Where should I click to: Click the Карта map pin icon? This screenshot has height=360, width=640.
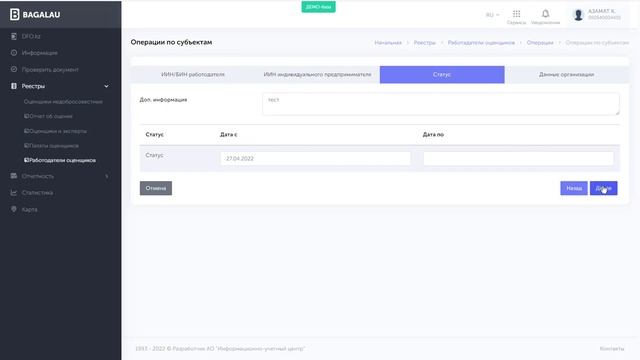(14, 209)
